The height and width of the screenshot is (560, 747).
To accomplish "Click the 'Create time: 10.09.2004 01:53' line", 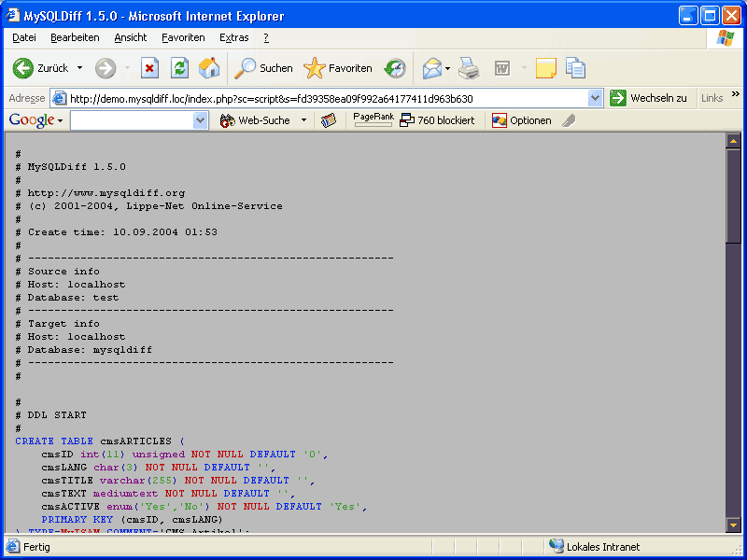I will point(116,232).
